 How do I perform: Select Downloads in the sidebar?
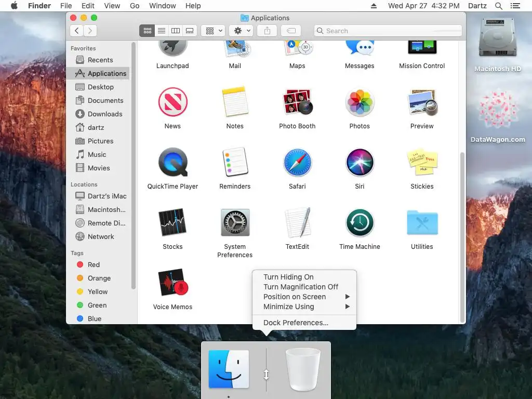(x=98, y=114)
